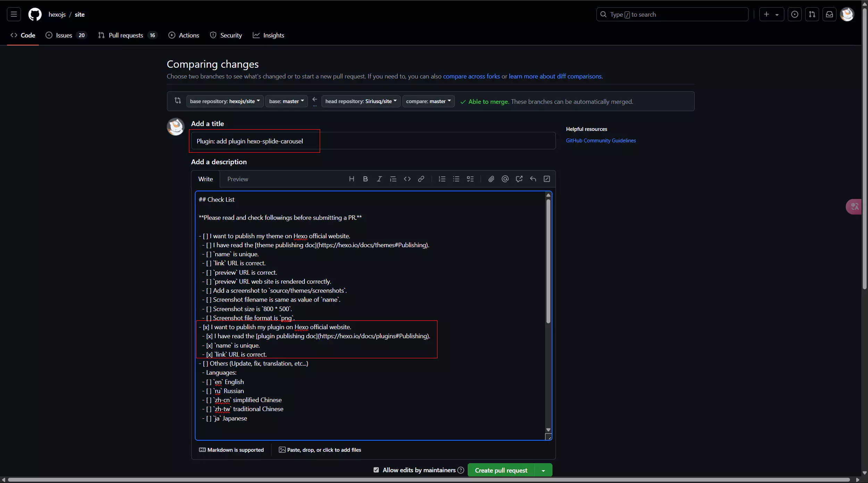Click the Bold formatting icon
Viewport: 868px width, 483px height.
(365, 179)
